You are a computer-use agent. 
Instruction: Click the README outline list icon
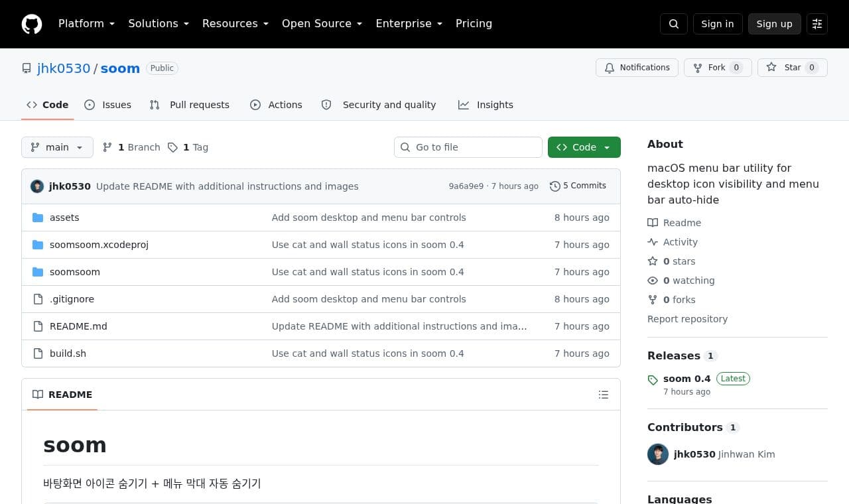[603, 395]
